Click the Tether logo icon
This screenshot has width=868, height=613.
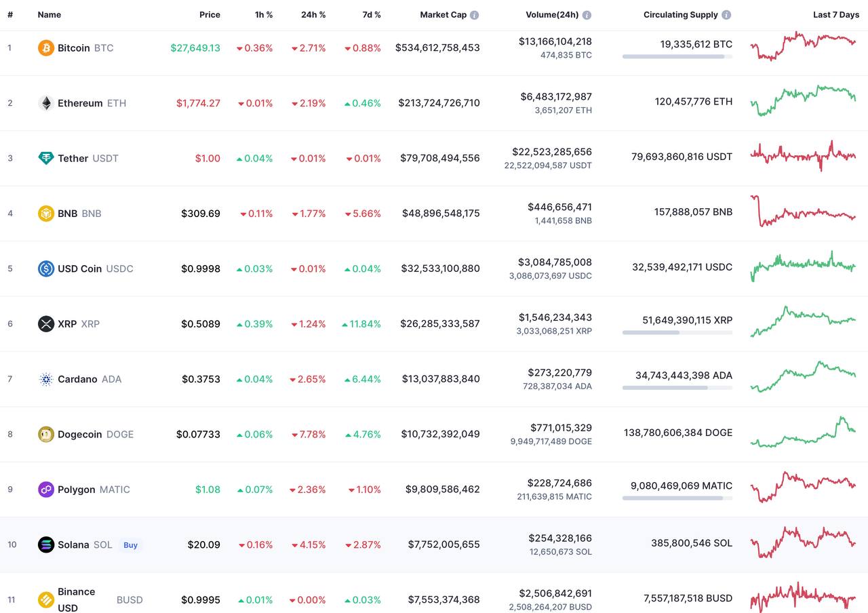pyautogui.click(x=45, y=158)
